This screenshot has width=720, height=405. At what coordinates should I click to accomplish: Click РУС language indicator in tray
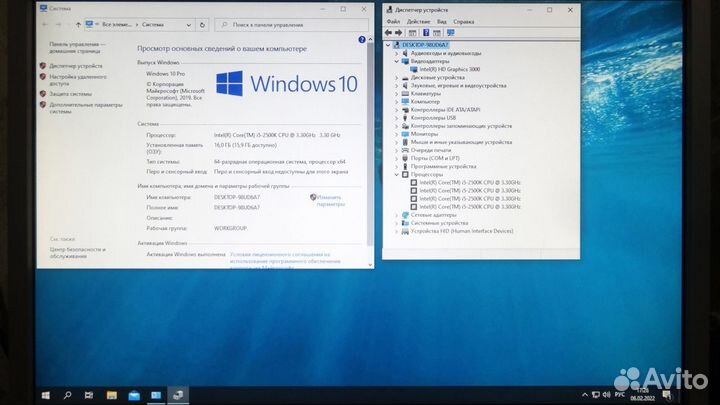pos(620,394)
